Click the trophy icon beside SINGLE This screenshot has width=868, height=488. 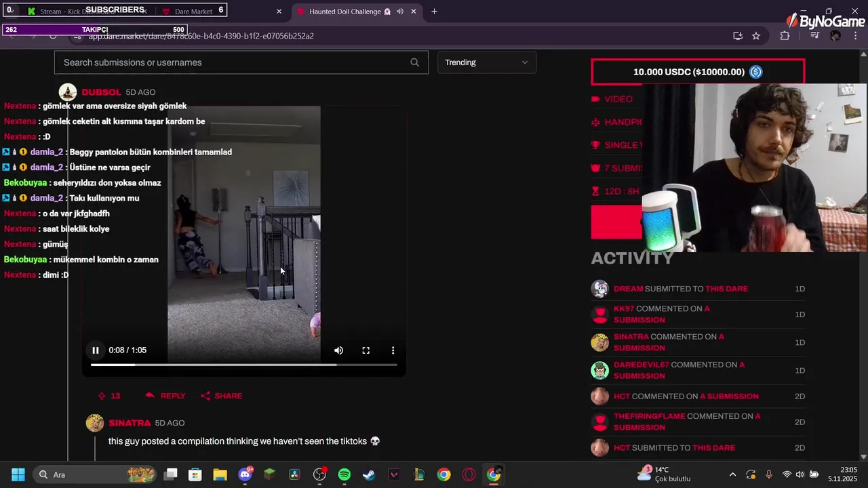coord(595,145)
